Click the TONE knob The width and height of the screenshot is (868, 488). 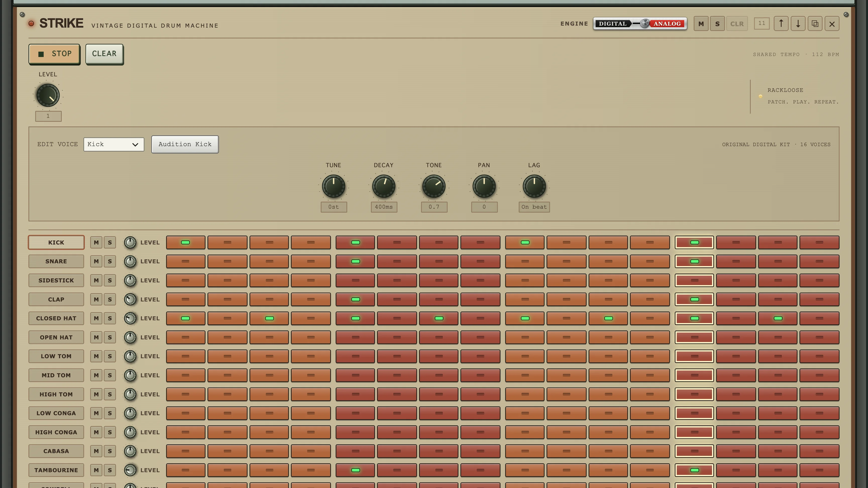coord(434,186)
